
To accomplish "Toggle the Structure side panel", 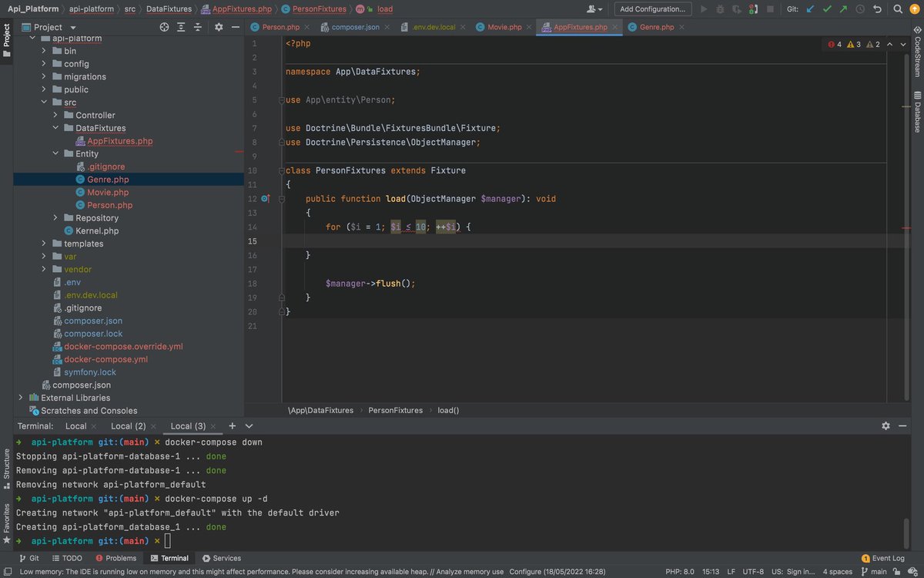I will point(7,469).
